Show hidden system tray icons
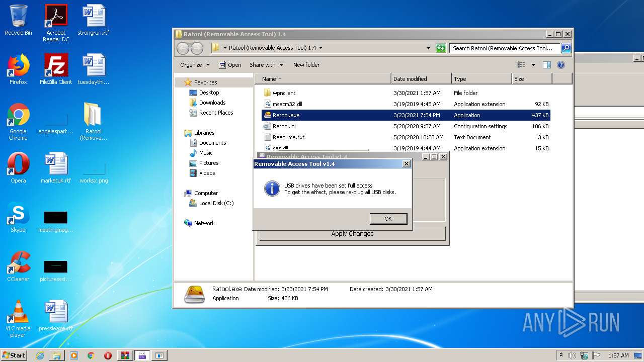 tap(561, 355)
